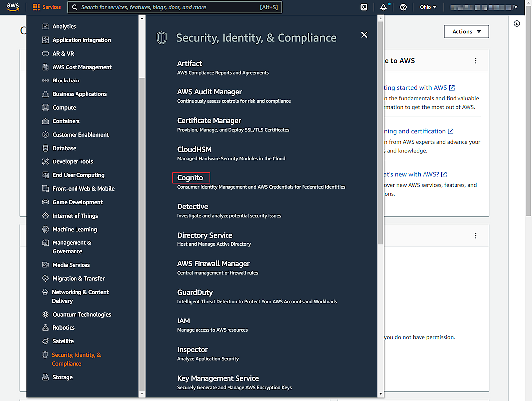Open the IAM service link

[184, 321]
